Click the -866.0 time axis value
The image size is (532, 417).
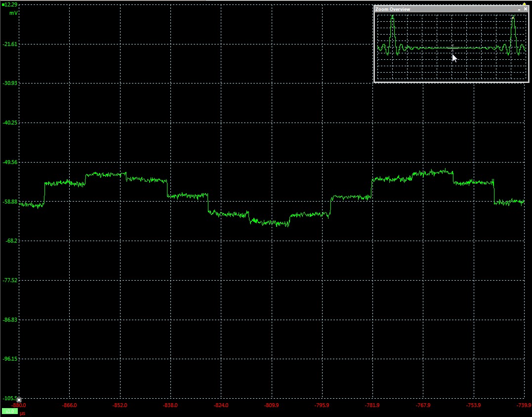pos(70,405)
